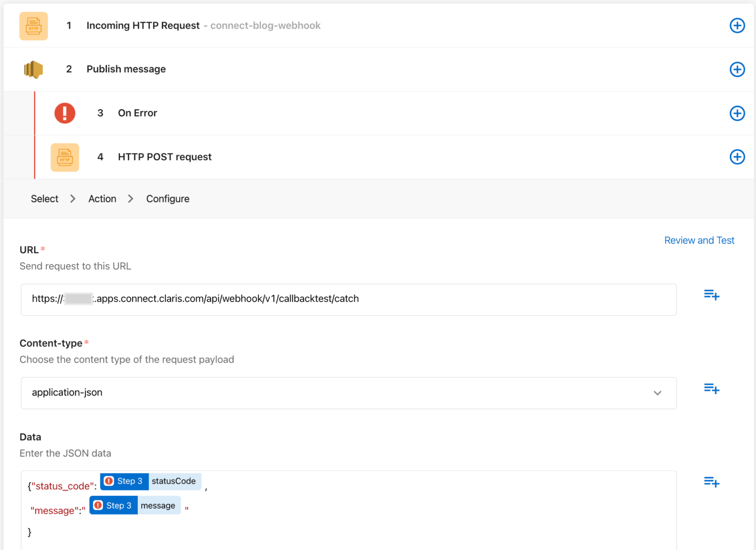This screenshot has height=550, width=756.
Task: Select the AWS Publish message step icon
Action: 33,69
